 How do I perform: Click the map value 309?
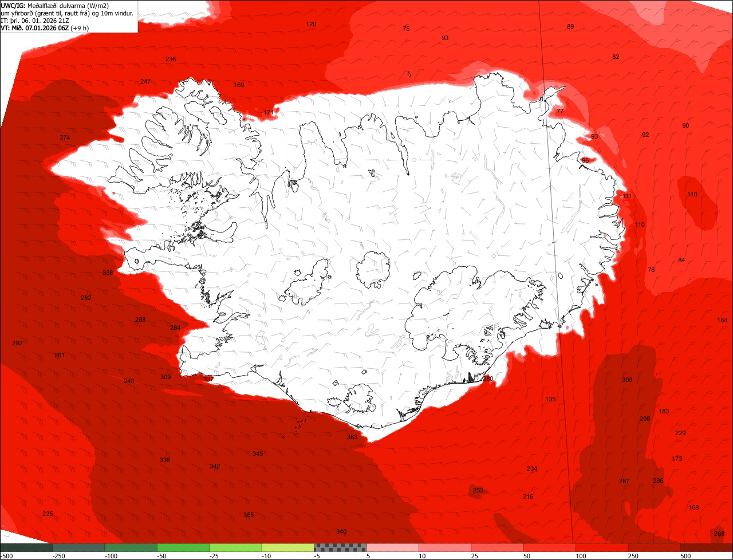[x=165, y=377]
